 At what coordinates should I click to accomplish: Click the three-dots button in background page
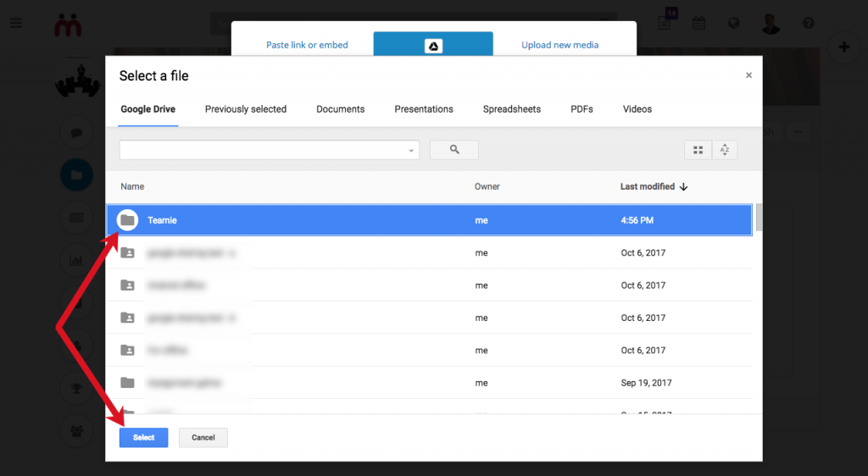798,131
